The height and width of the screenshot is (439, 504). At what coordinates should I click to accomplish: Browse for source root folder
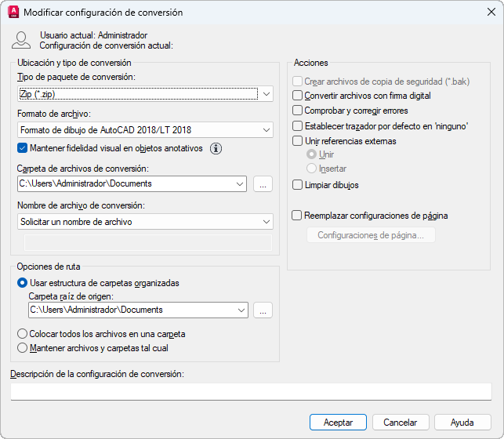pyautogui.click(x=263, y=310)
